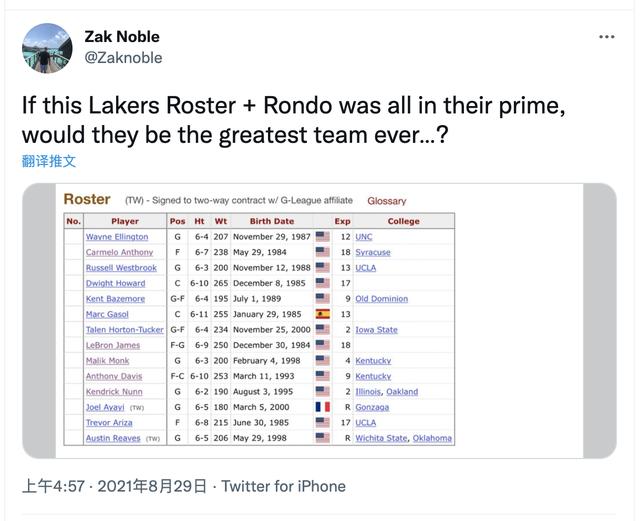Click the Spain flag icon for Marc Gasol
This screenshot has width=640, height=521.
322,314
